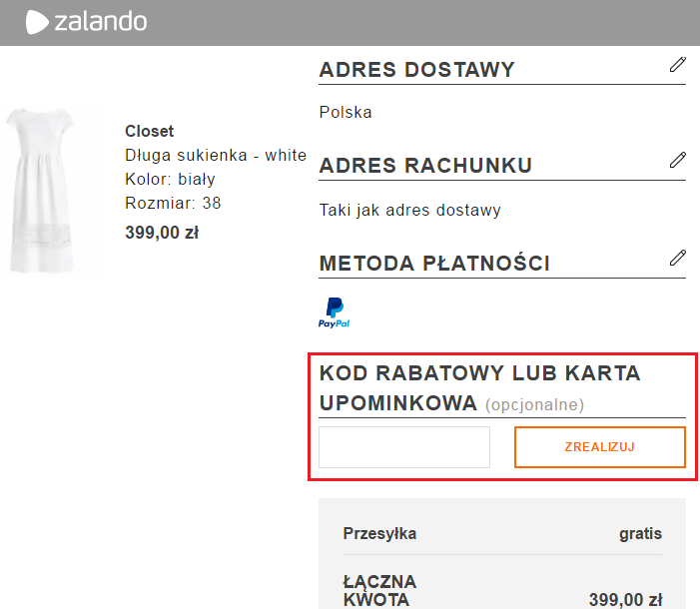Click the METODA PŁATNOŚCI heading
Screen dimensions: 700x609
(434, 264)
